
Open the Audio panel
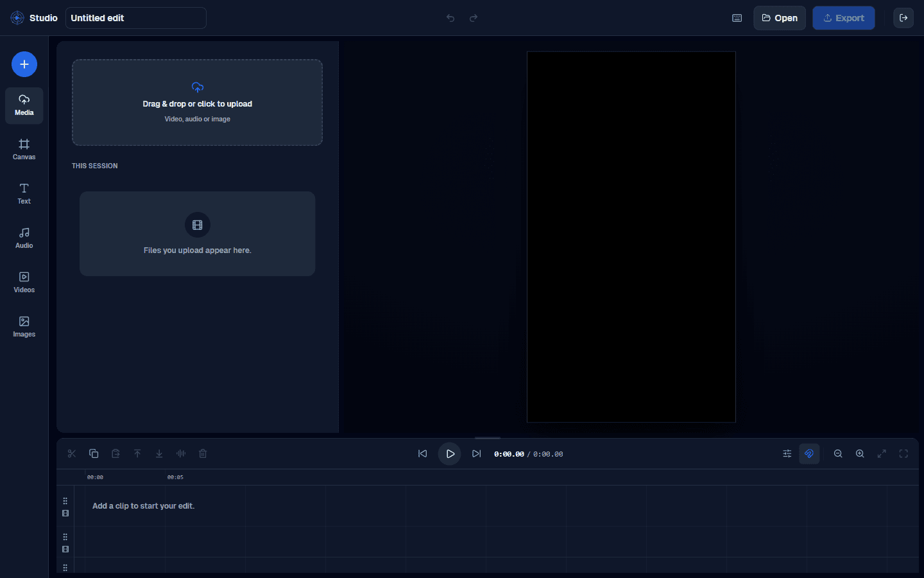pos(24,238)
